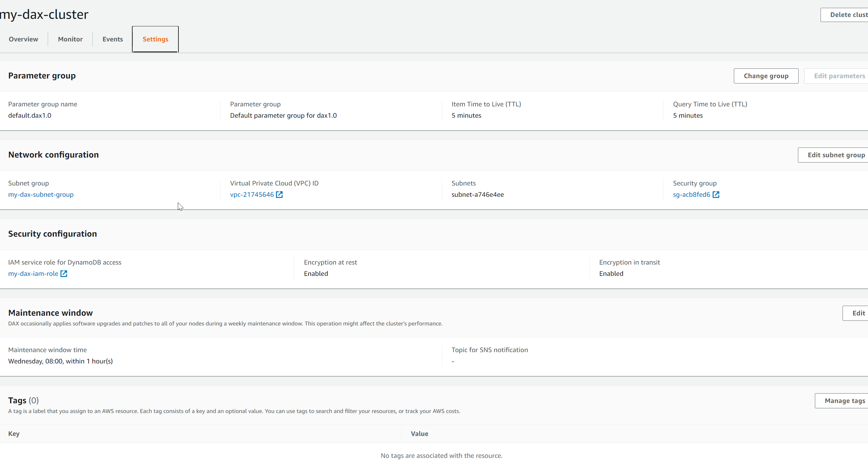The height and width of the screenshot is (467, 868).
Task: Open external link icon beside sg-acb8fed6
Action: point(716,195)
